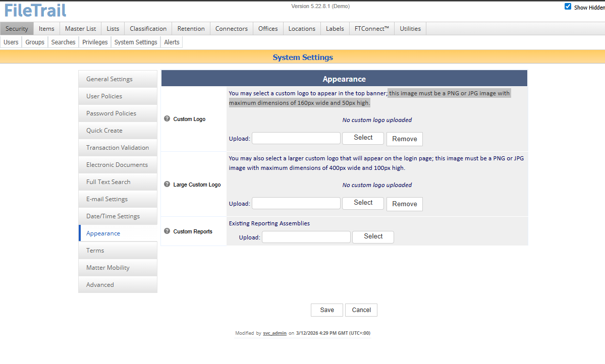This screenshot has height=364, width=605.
Task: Open User Policies settings section
Action: tap(118, 96)
